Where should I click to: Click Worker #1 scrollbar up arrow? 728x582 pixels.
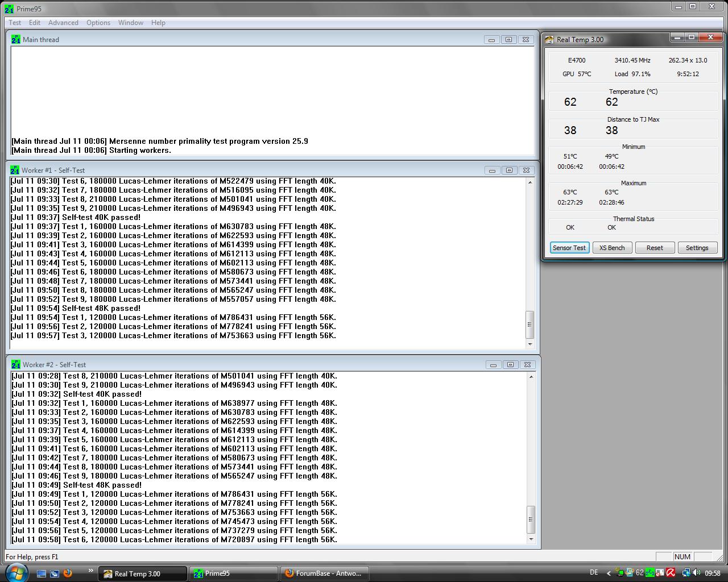tap(530, 182)
